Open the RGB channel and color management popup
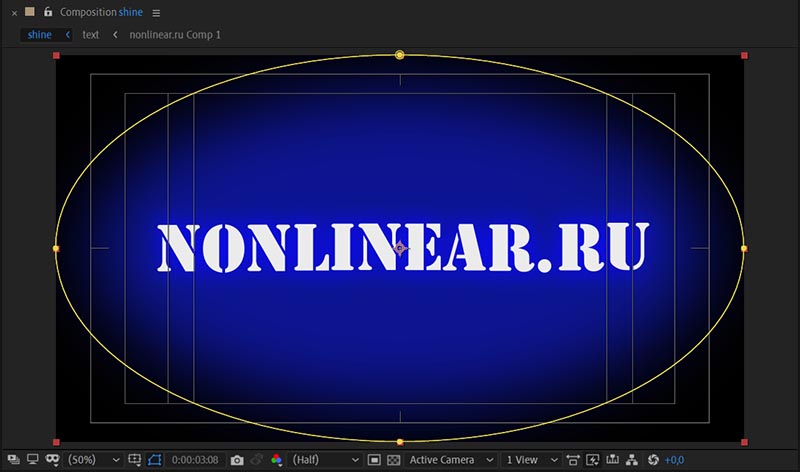This screenshot has width=800, height=472. coord(277,460)
